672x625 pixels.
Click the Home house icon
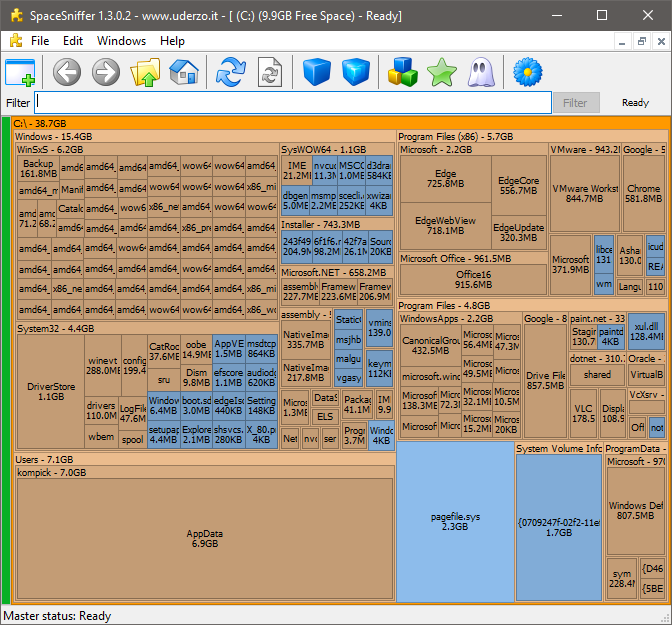[184, 72]
